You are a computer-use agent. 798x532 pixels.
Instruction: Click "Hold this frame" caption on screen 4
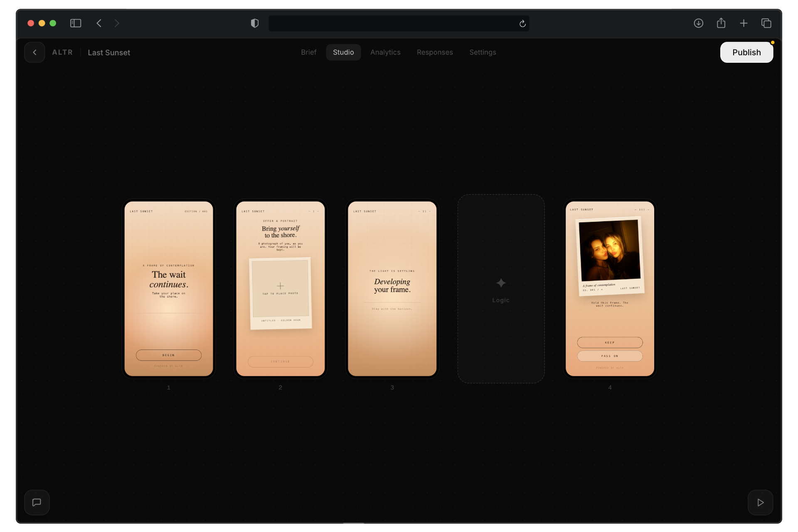610,304
